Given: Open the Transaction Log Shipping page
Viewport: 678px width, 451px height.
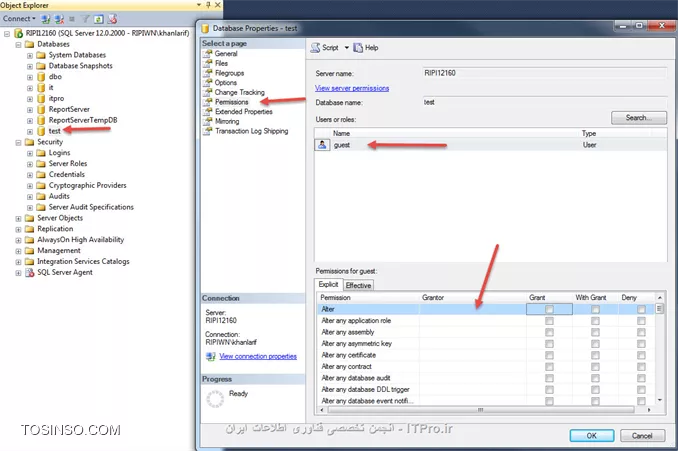Looking at the screenshot, I should [x=252, y=131].
